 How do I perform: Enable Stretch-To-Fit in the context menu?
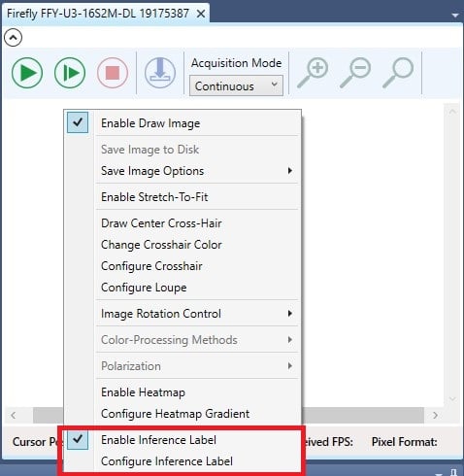pyautogui.click(x=154, y=197)
